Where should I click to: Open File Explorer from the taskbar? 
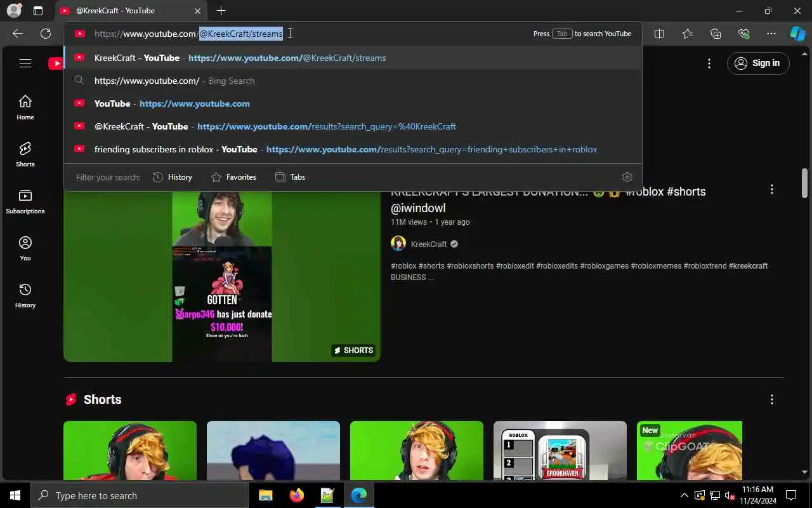pos(265,495)
